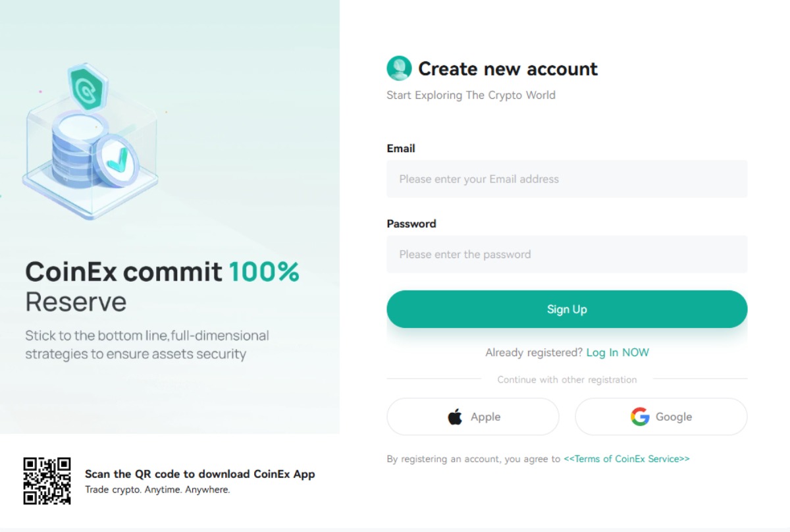Select the Email field label

coord(400,148)
